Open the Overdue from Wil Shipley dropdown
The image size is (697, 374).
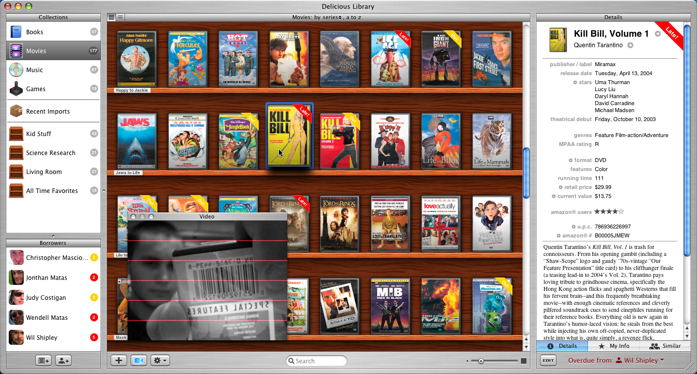tap(616, 360)
